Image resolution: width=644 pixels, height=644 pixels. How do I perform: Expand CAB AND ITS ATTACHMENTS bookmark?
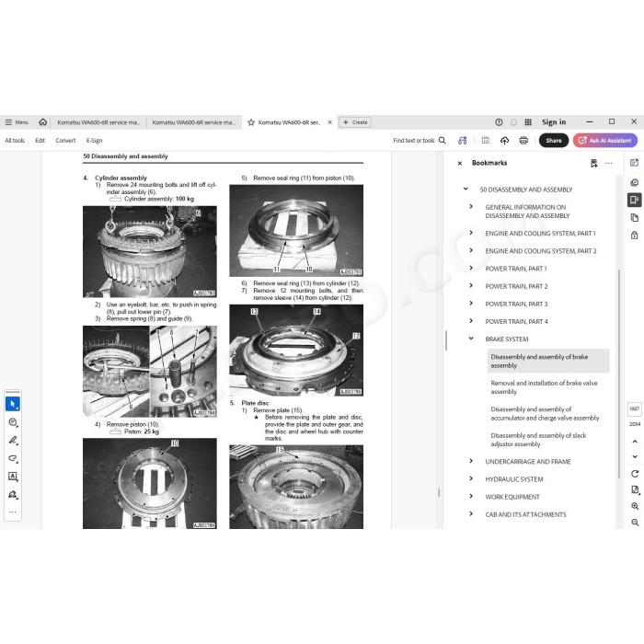[x=471, y=514]
